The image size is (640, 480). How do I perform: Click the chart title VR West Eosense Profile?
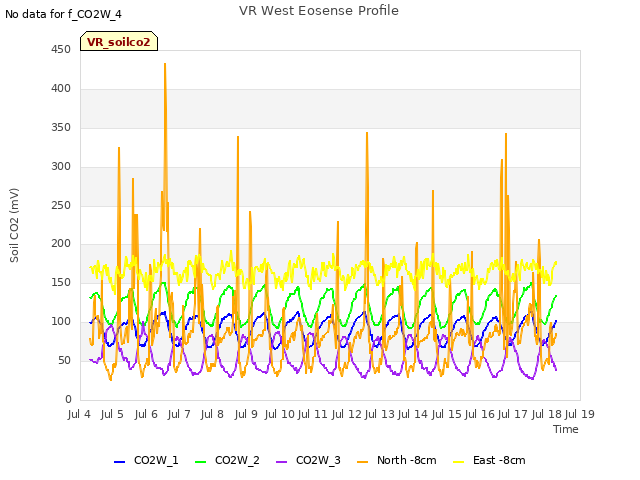pyautogui.click(x=319, y=11)
